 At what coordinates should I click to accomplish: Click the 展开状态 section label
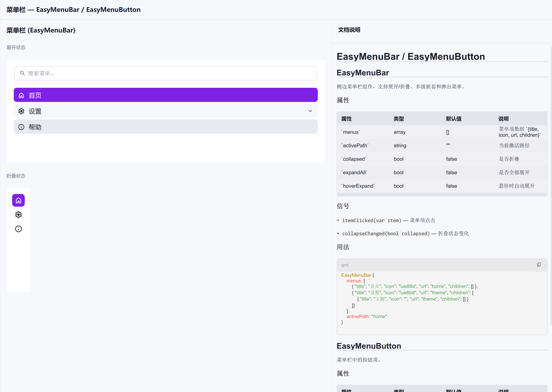coord(16,48)
